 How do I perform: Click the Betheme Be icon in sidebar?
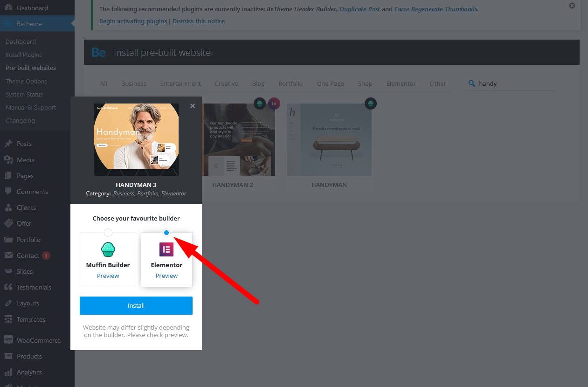tap(8, 24)
